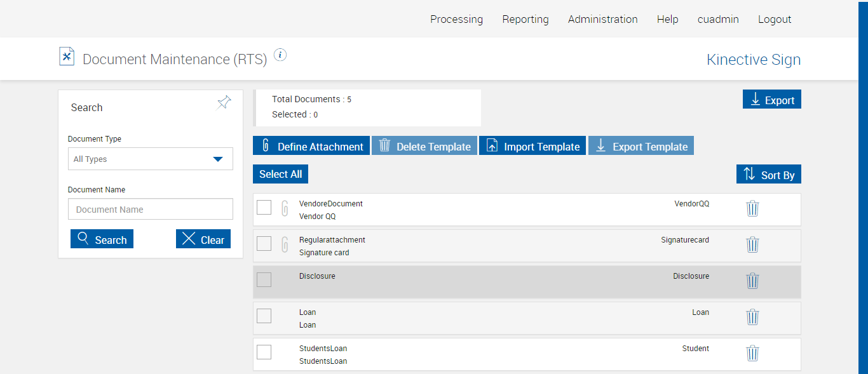Go to the Reporting menu
This screenshot has height=374, width=868.
[525, 19]
